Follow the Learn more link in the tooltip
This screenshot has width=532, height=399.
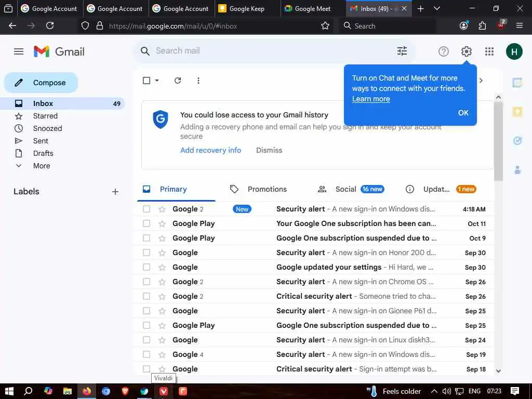tap(371, 99)
